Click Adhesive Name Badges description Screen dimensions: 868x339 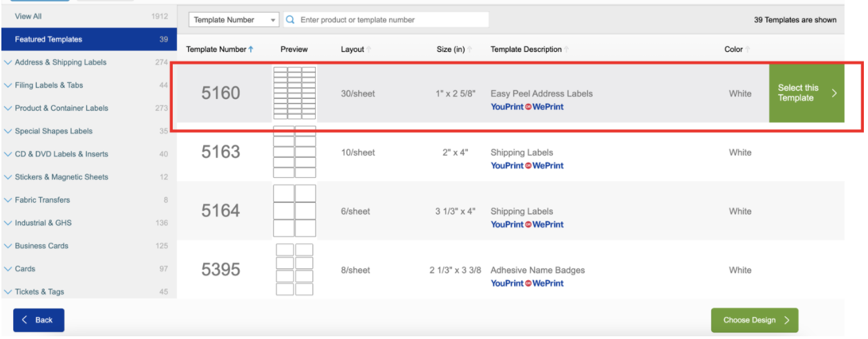[x=538, y=270]
